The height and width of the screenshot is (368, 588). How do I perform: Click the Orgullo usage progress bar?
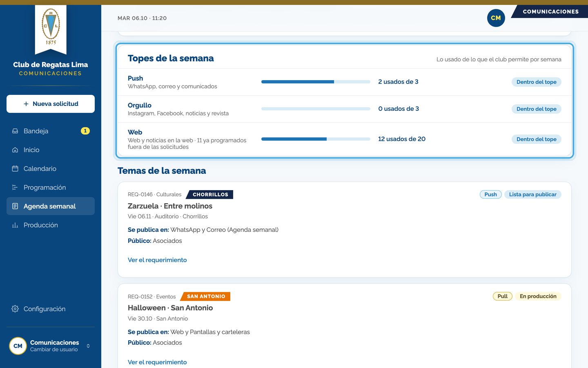[316, 109]
